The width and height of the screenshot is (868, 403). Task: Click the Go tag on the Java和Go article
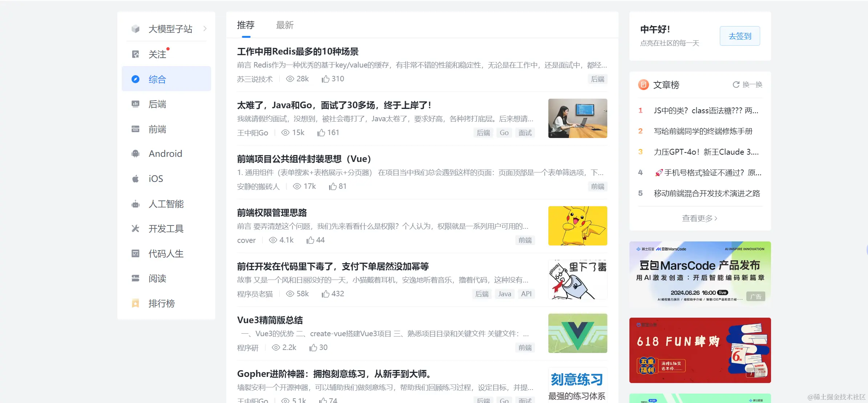[504, 133]
